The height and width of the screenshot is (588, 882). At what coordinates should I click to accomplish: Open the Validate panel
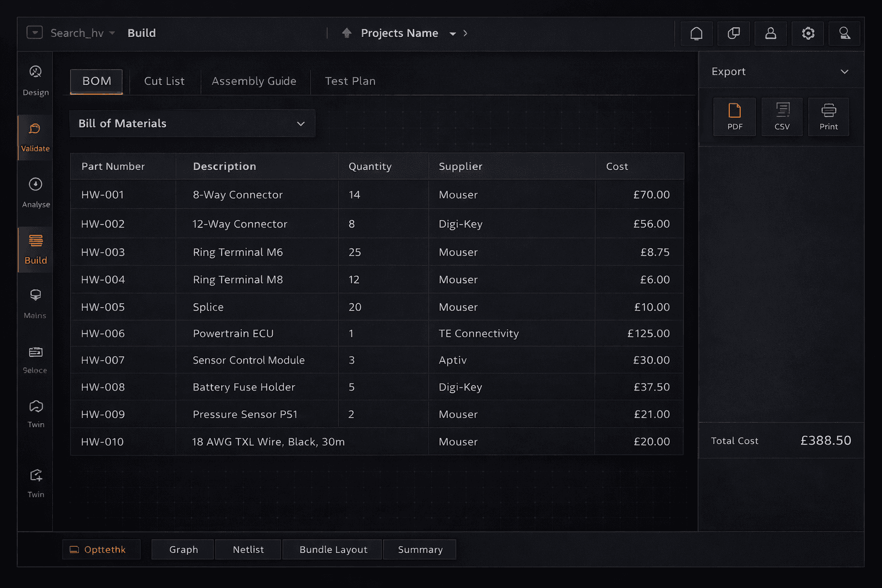(35, 137)
